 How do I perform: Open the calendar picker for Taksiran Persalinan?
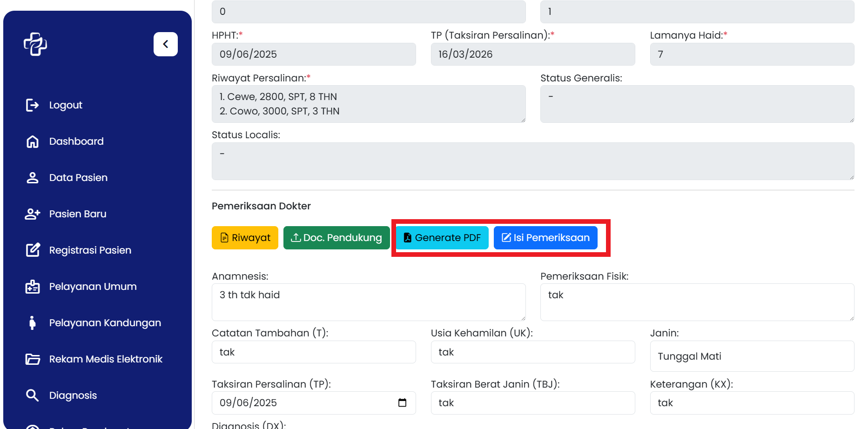(402, 403)
